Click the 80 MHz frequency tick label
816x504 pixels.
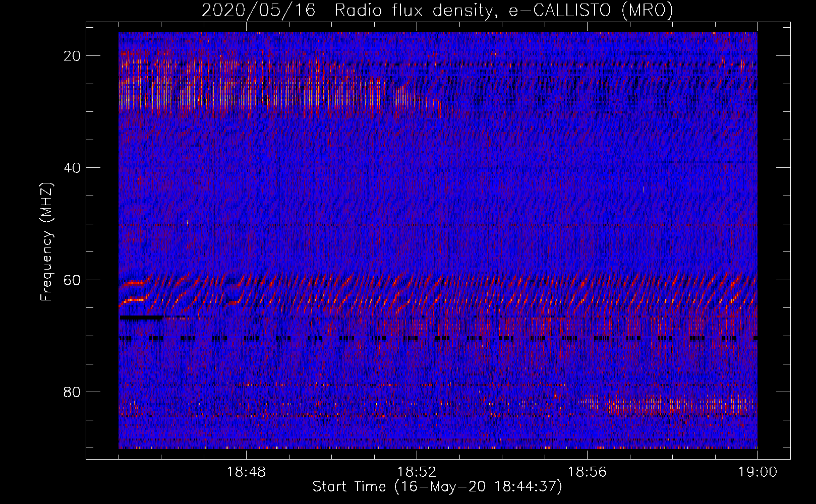72,392
